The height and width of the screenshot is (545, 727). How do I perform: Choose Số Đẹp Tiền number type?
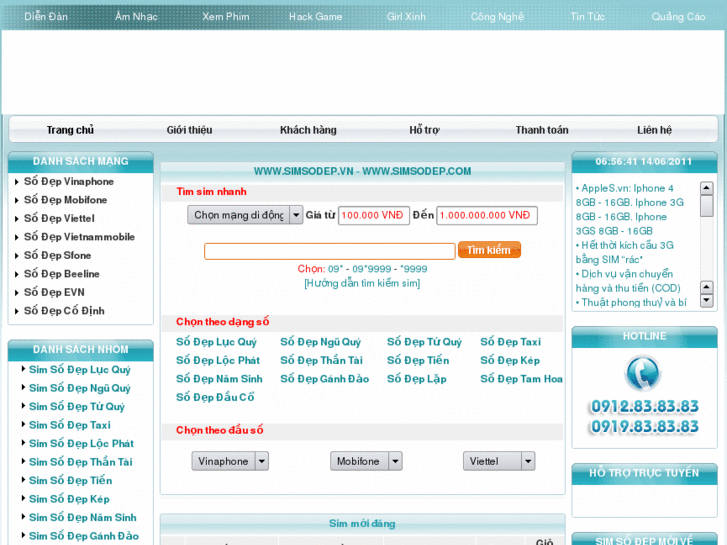point(418,360)
